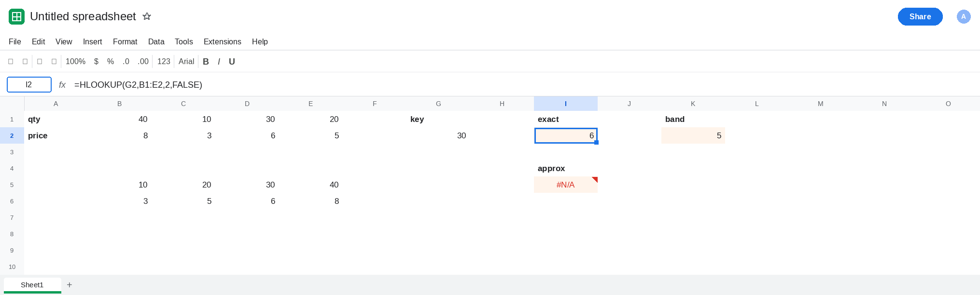980x295 pixels.
Task: Select the row 5 header
Action: pos(12,185)
